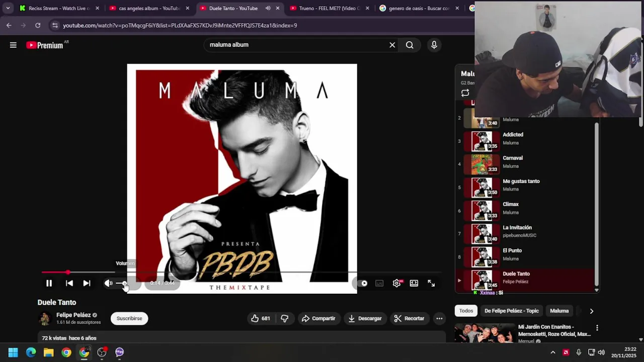Click the address bar URL

[x=180, y=25]
